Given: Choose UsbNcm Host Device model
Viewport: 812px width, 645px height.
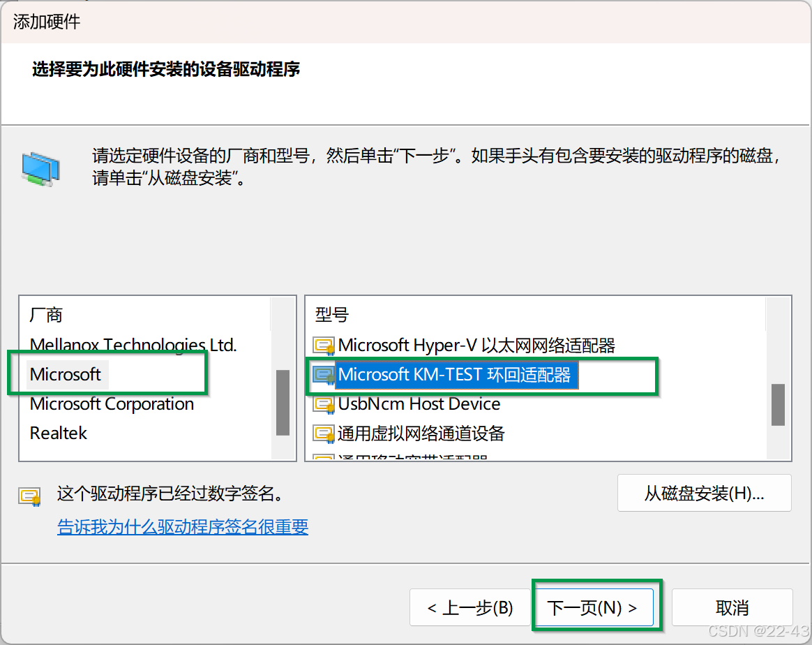Looking at the screenshot, I should pos(419,403).
